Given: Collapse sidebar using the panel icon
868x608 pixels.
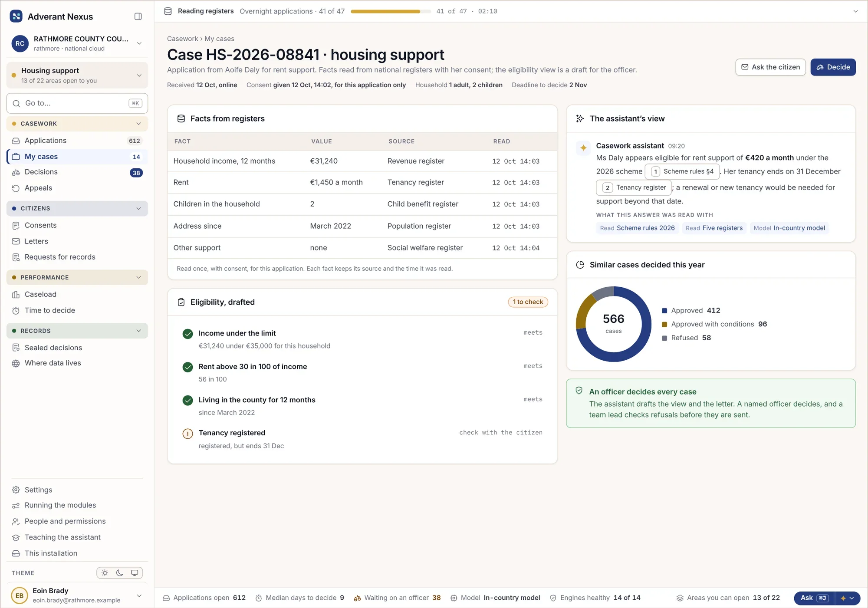Looking at the screenshot, I should tap(138, 16).
